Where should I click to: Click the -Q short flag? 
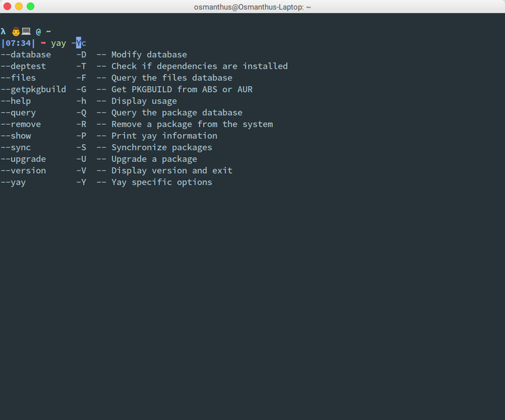click(x=81, y=112)
